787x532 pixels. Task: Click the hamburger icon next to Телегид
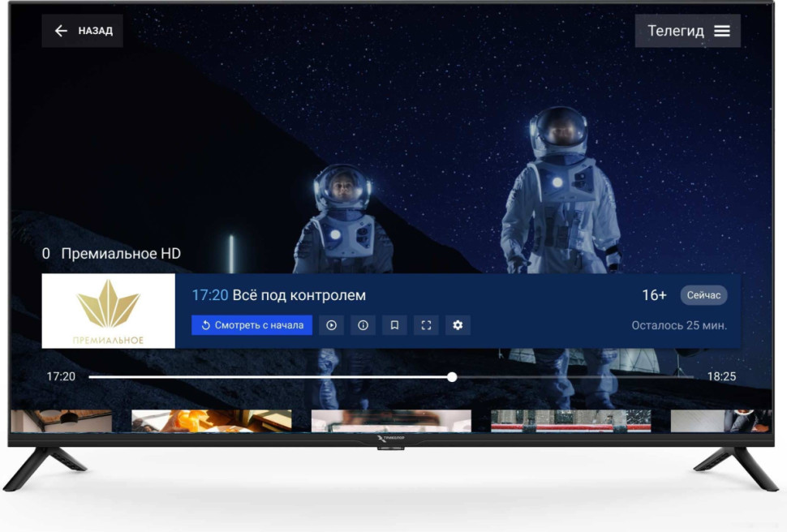722,31
